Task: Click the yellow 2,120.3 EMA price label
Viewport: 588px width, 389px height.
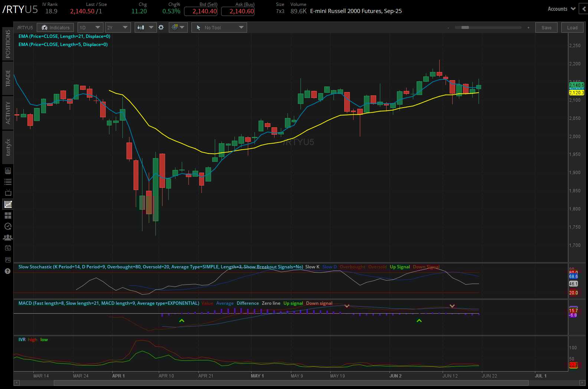Action: [x=576, y=93]
